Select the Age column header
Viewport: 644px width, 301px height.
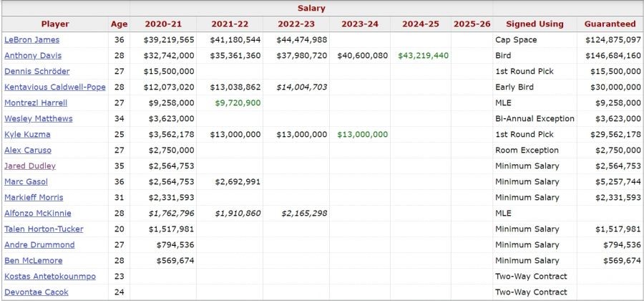[x=119, y=24]
